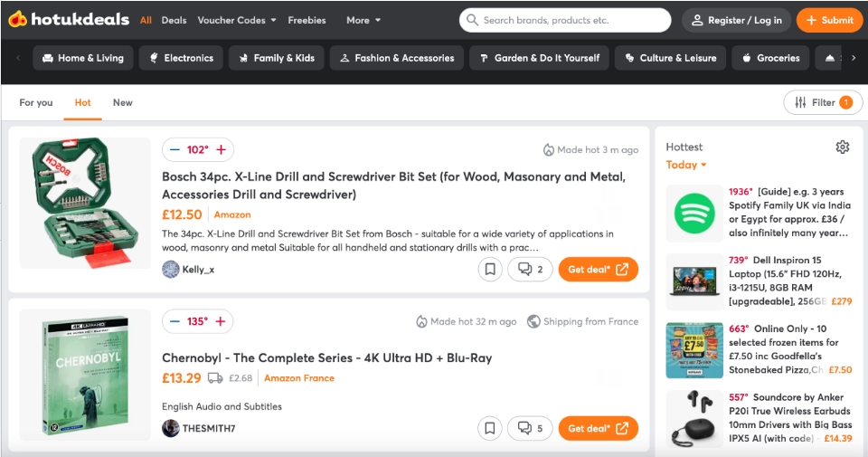
Task: Vote hot on the Bosch drill set deal
Action: pos(221,149)
